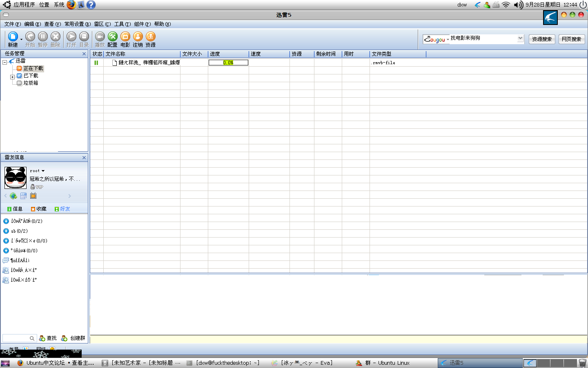This screenshot has width=588, height=368.
Task: Open the 常用设置 menu
Action: tap(78, 24)
